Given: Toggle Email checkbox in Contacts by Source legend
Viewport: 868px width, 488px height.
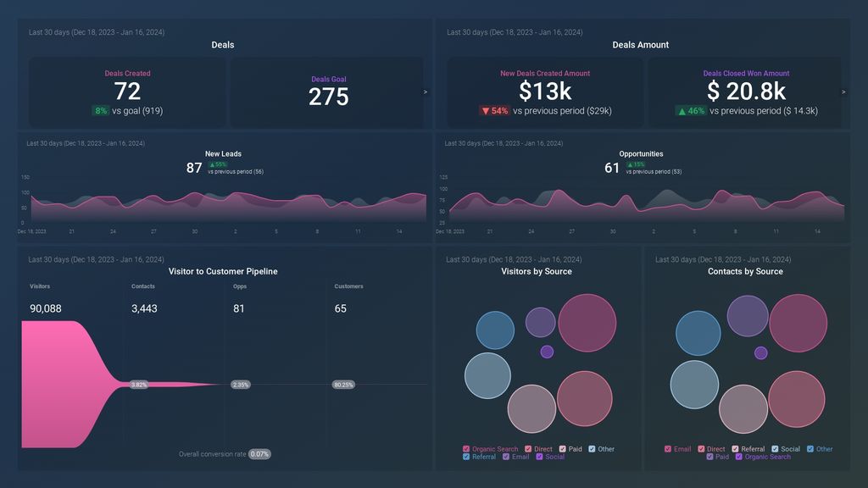Looking at the screenshot, I should [x=668, y=449].
